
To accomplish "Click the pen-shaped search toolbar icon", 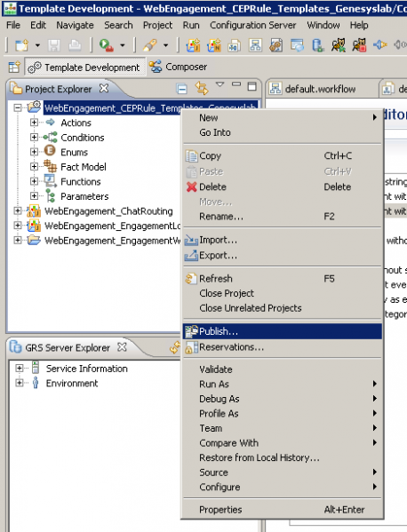I will 149,45.
